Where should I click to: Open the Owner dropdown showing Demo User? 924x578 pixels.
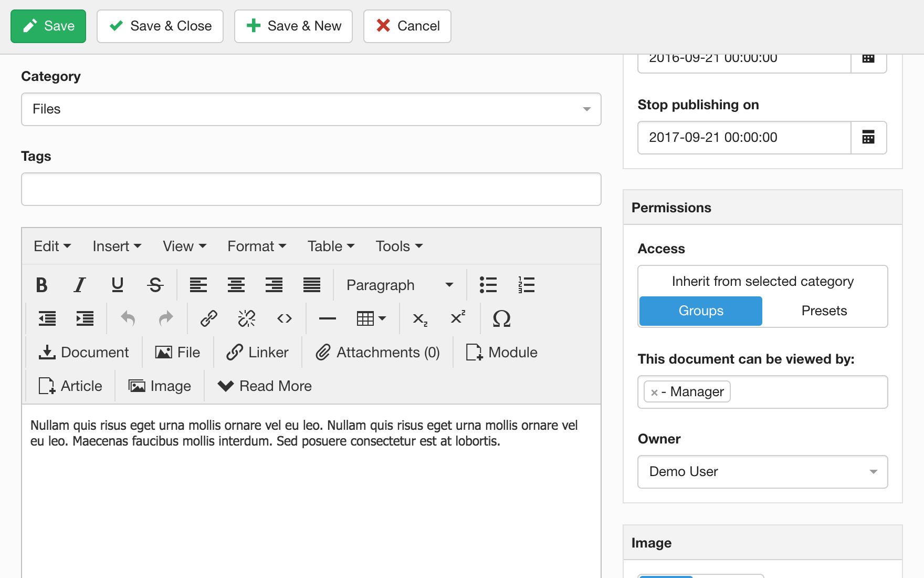point(762,472)
